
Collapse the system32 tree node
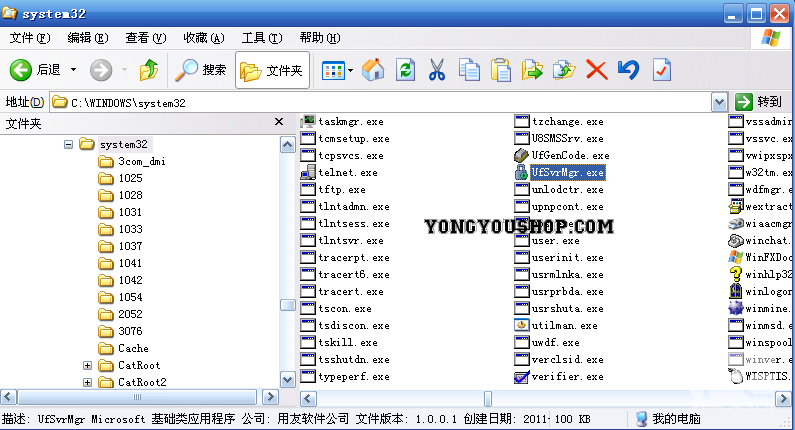(x=69, y=144)
